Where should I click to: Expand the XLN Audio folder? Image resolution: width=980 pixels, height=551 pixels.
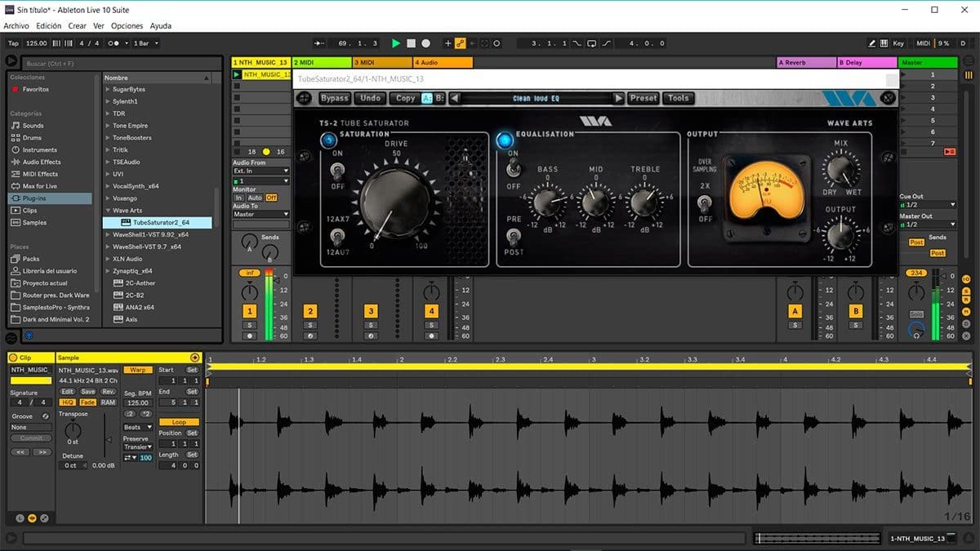coord(107,259)
